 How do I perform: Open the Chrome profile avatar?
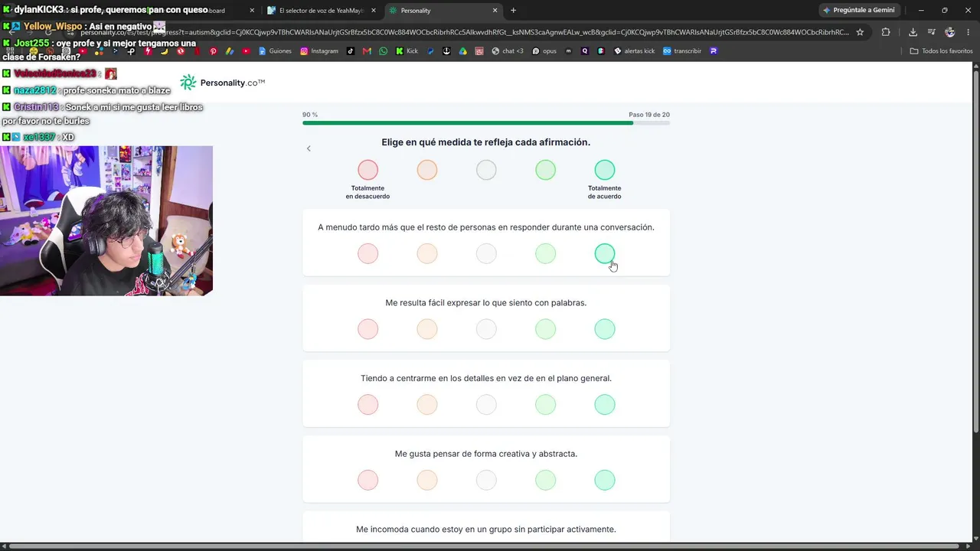[x=950, y=32]
